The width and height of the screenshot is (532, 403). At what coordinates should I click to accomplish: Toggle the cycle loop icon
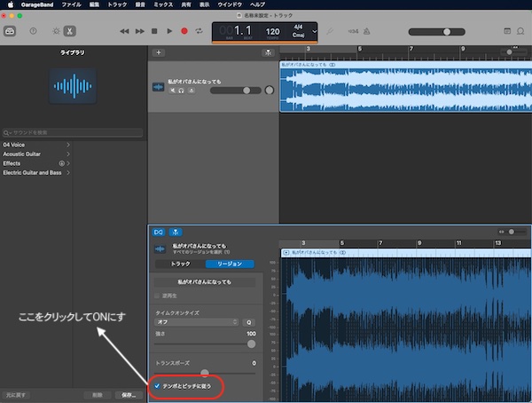click(x=199, y=31)
